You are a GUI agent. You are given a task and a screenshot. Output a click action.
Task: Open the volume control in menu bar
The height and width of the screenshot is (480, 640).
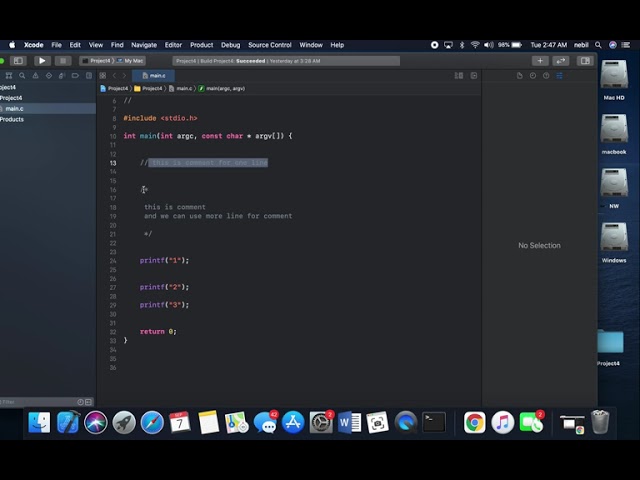coord(489,45)
